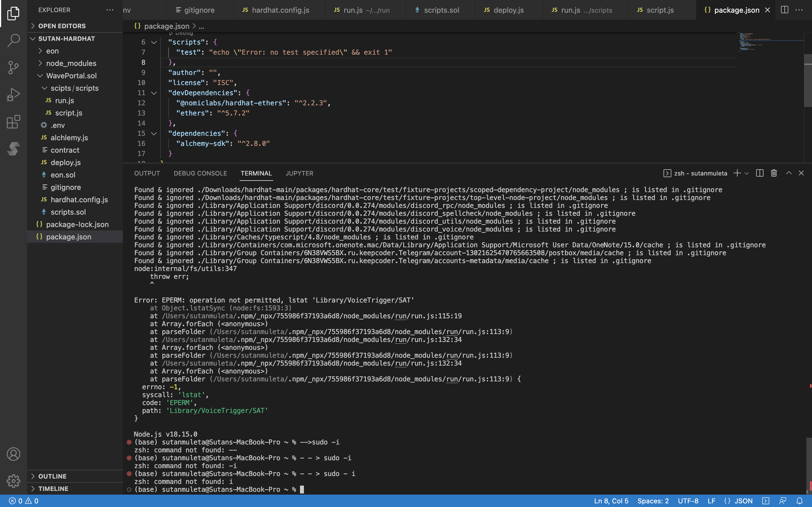Open the Manage gear icon
The height and width of the screenshot is (507, 812).
[x=14, y=481]
